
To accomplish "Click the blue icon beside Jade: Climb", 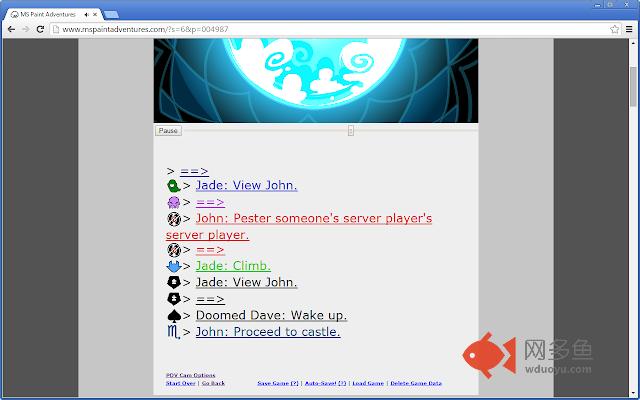I will pos(174,267).
